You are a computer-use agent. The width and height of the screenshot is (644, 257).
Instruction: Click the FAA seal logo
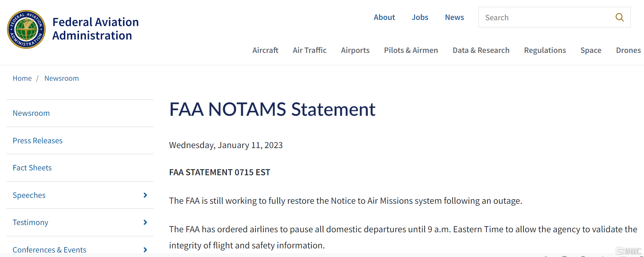(26, 29)
